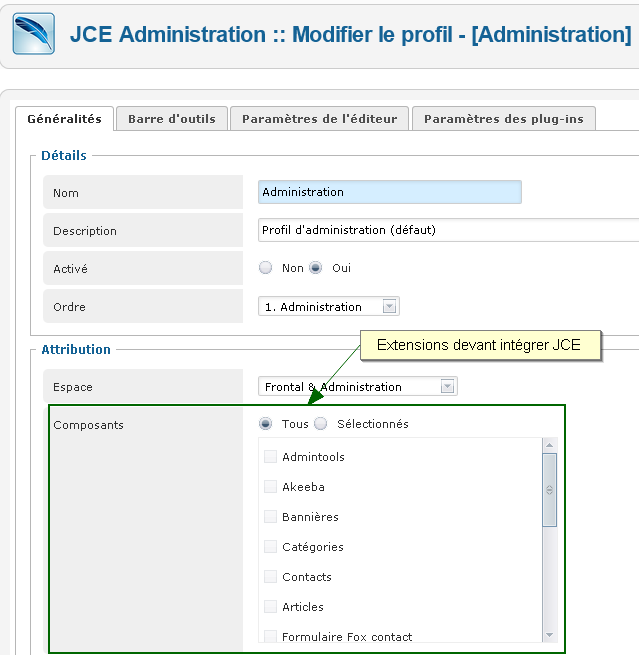Click the Nom field containing Administration

pyautogui.click(x=390, y=192)
